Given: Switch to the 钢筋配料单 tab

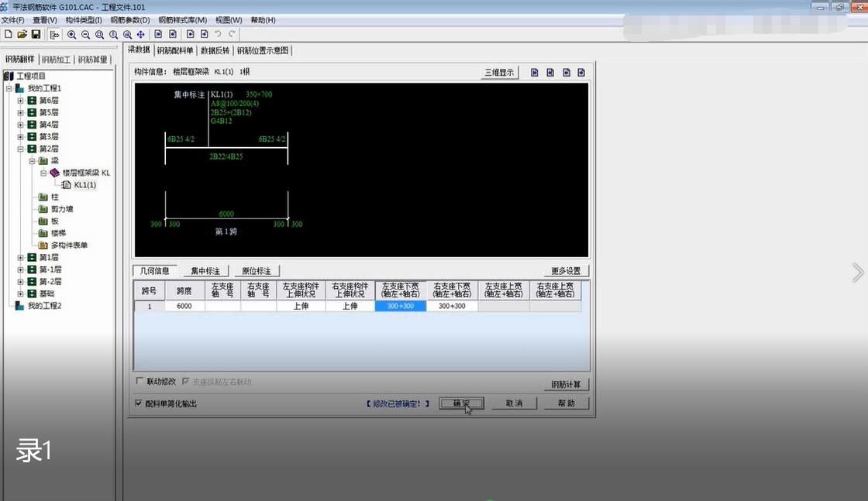Looking at the screenshot, I should 174,51.
